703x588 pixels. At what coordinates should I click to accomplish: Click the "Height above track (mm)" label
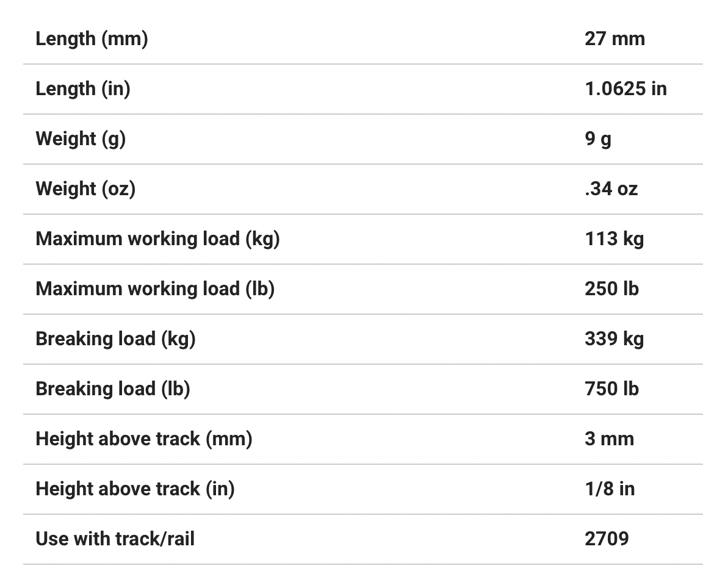[144, 439]
